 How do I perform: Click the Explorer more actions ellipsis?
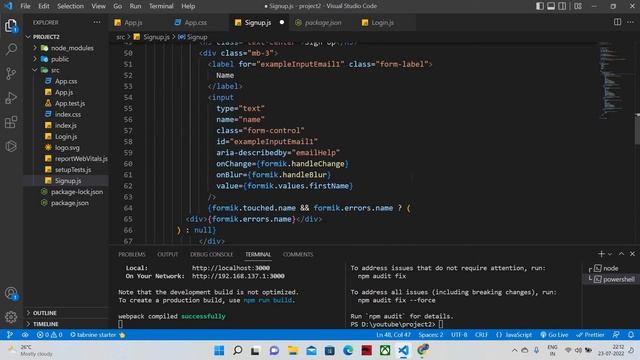(x=97, y=22)
